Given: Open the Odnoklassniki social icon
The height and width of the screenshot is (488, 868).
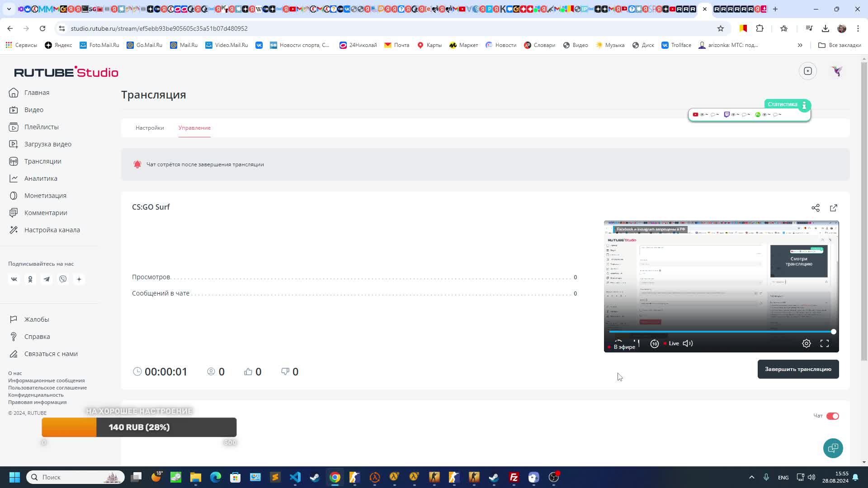Looking at the screenshot, I should point(30,279).
